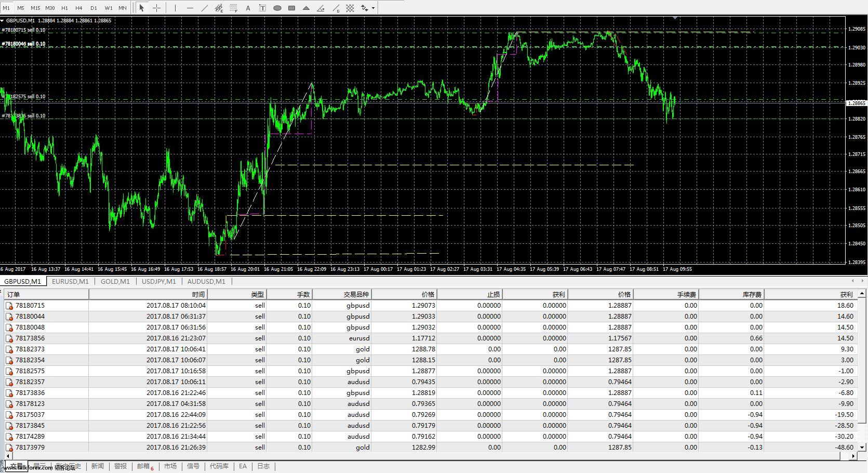Choose the trendline drawing tool

[205, 8]
